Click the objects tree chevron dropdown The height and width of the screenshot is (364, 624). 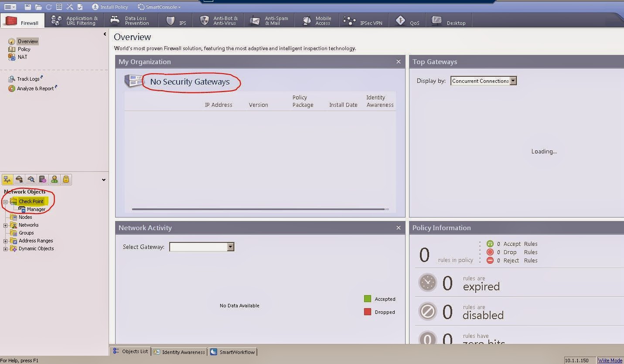103,180
